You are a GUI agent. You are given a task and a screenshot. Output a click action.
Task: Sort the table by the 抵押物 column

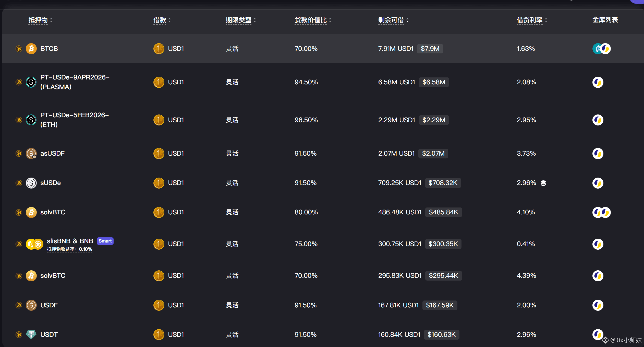coord(40,20)
